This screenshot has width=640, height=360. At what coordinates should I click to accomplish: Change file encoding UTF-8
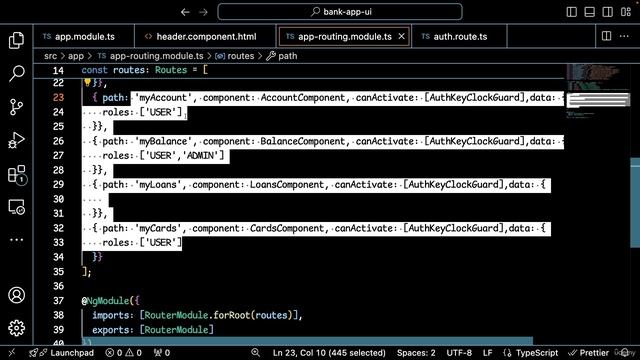click(x=459, y=353)
